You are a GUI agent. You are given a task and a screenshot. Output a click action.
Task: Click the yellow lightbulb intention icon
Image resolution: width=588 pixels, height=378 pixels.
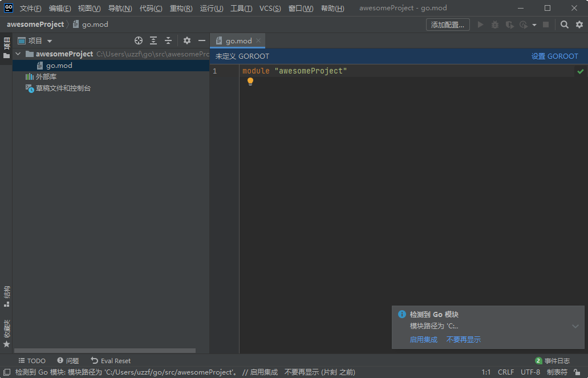click(250, 82)
